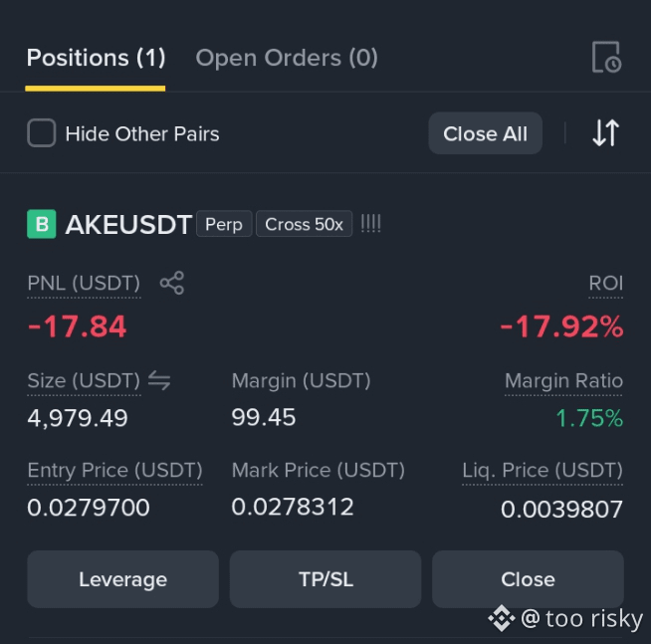Open the Open Orders (0) tab

click(x=287, y=58)
